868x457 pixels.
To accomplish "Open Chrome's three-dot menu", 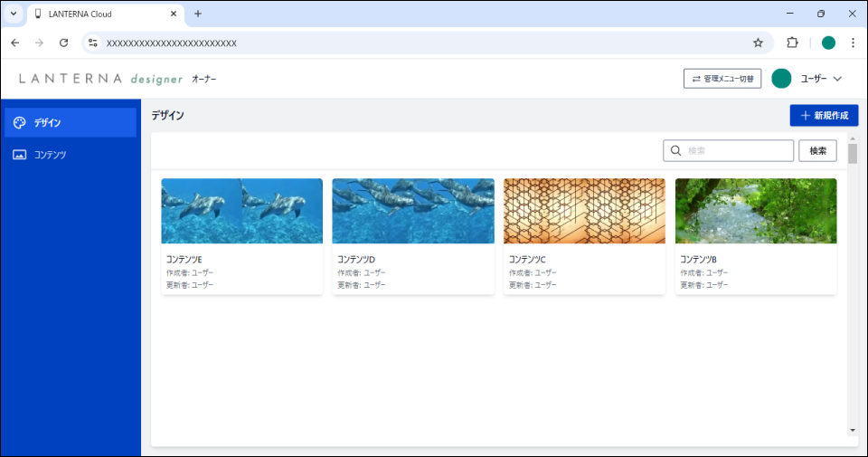I will (853, 43).
